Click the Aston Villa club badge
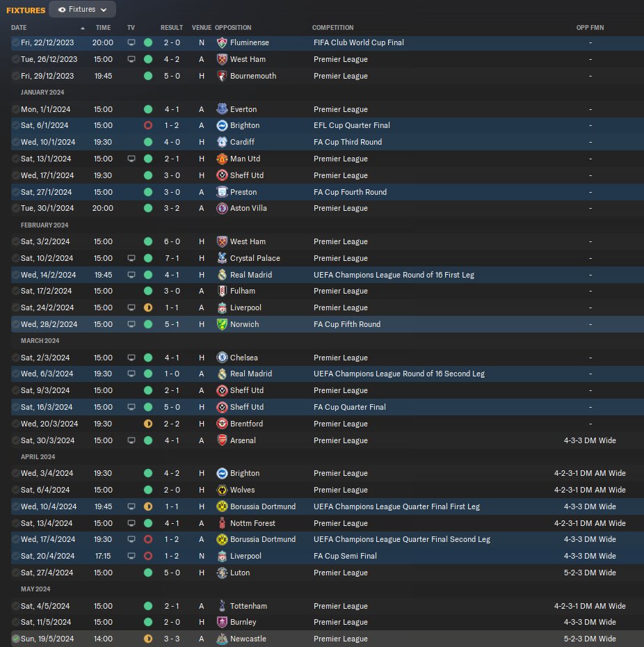 tap(222, 209)
